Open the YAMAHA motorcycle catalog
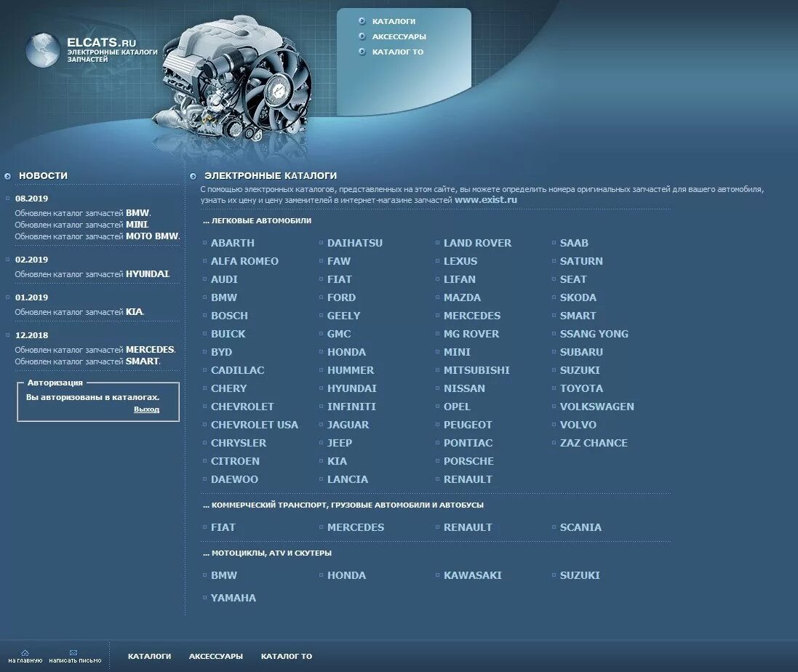 [233, 599]
